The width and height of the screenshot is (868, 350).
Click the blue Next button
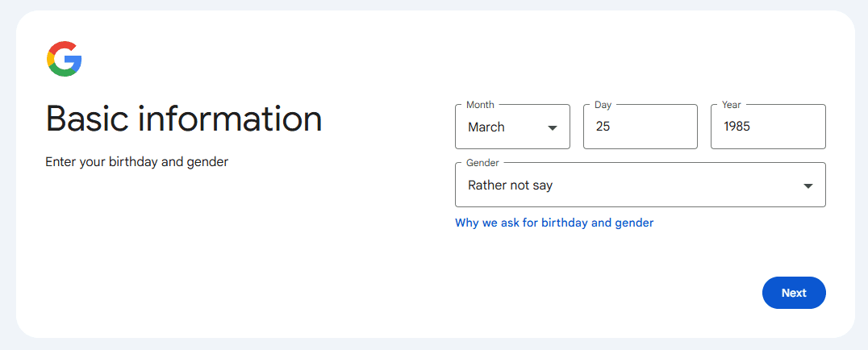pos(794,293)
